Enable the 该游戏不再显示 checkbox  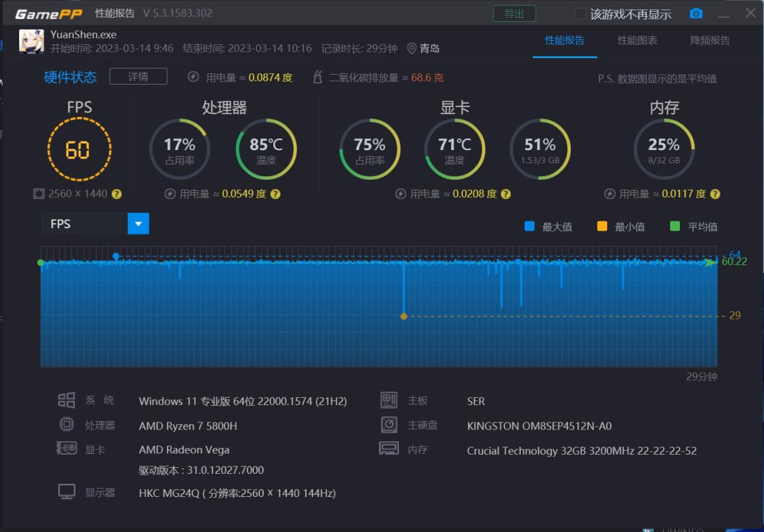click(x=579, y=13)
